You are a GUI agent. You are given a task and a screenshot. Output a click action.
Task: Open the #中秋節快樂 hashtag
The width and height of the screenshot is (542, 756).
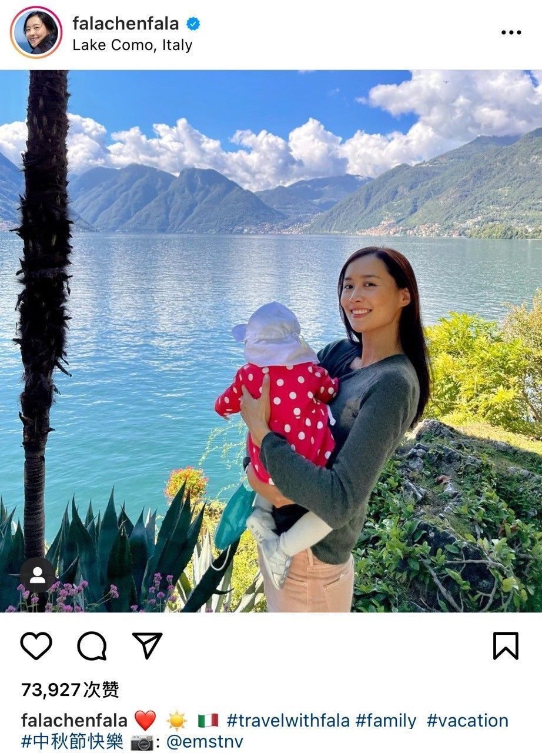point(72,741)
